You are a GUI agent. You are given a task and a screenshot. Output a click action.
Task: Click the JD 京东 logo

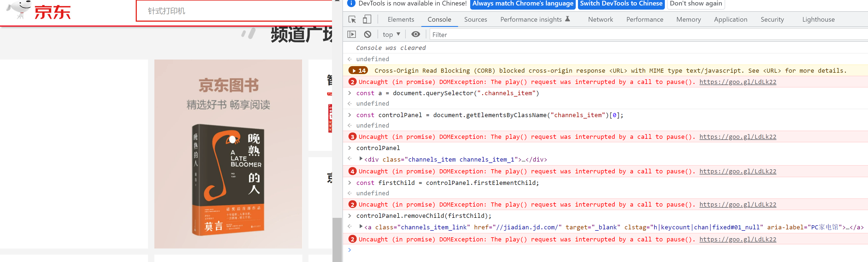tap(39, 10)
